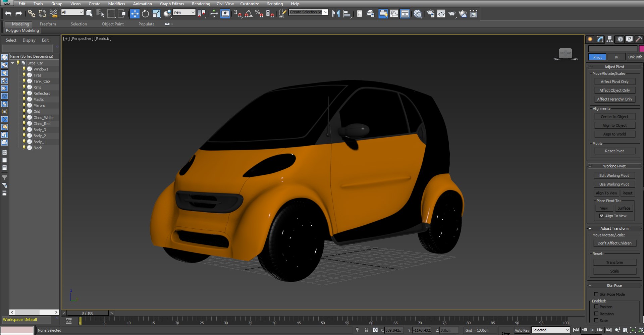644x335 pixels.
Task: Collapse the Adjust Pivot rollout
Action: 614,67
